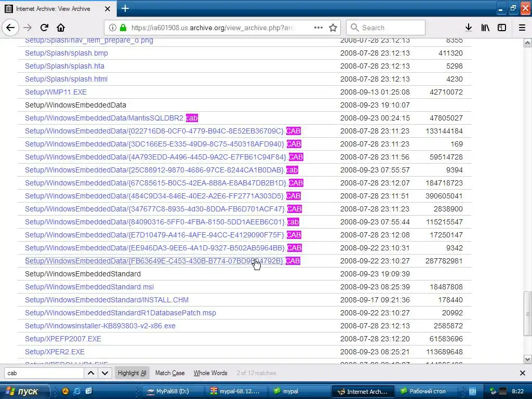532x399 pixels.
Task: Open Setup/XPEFP2007.EXE link
Action: (x=63, y=339)
